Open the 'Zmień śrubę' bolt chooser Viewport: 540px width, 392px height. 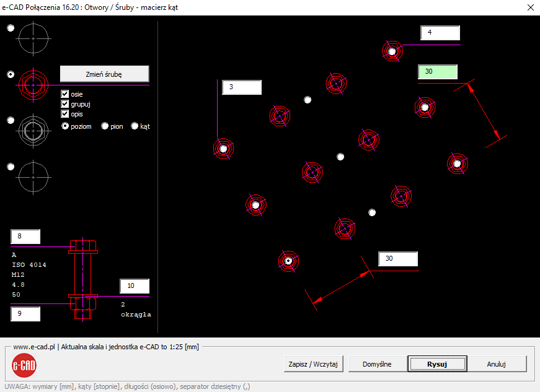click(104, 74)
